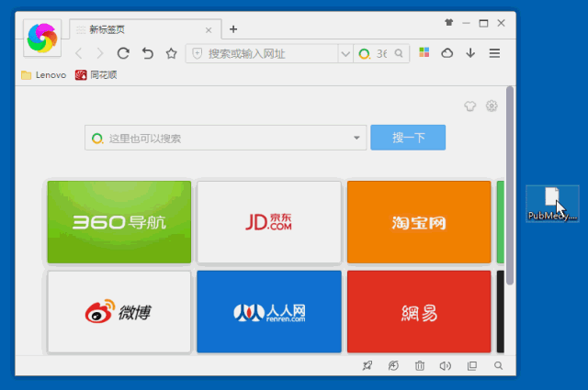Open the 人人网 renren.com tile
This screenshot has width=588, height=390.
coord(269,312)
